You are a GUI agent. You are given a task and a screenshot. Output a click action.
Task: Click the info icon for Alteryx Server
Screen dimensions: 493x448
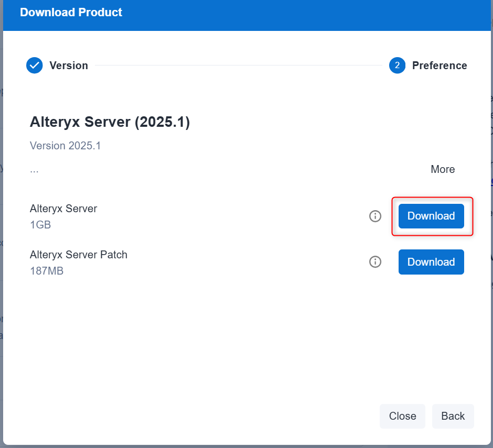[x=375, y=216]
